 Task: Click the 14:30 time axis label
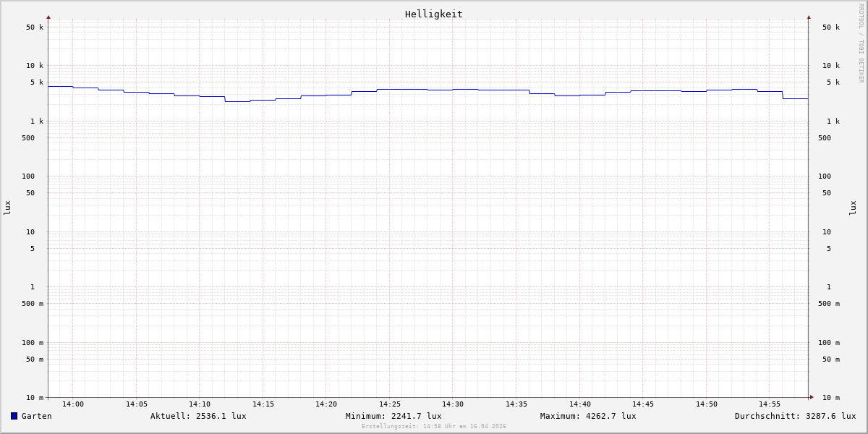coord(453,404)
